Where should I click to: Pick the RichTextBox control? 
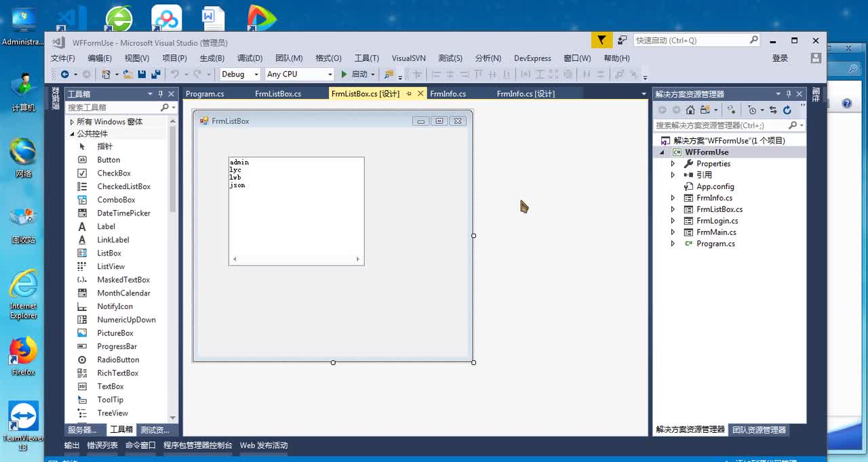click(117, 373)
